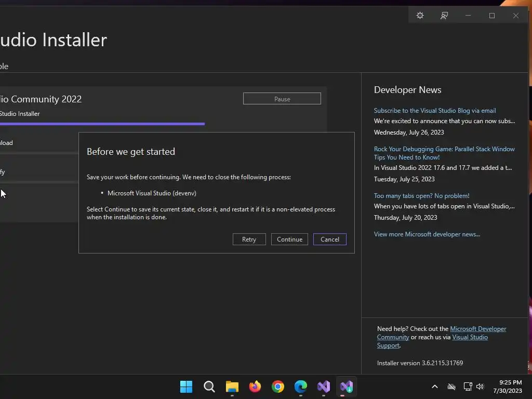This screenshot has width=532, height=399.
Task: Click the Microsoft Visual Studio (devenv) process entry
Action: 152,193
